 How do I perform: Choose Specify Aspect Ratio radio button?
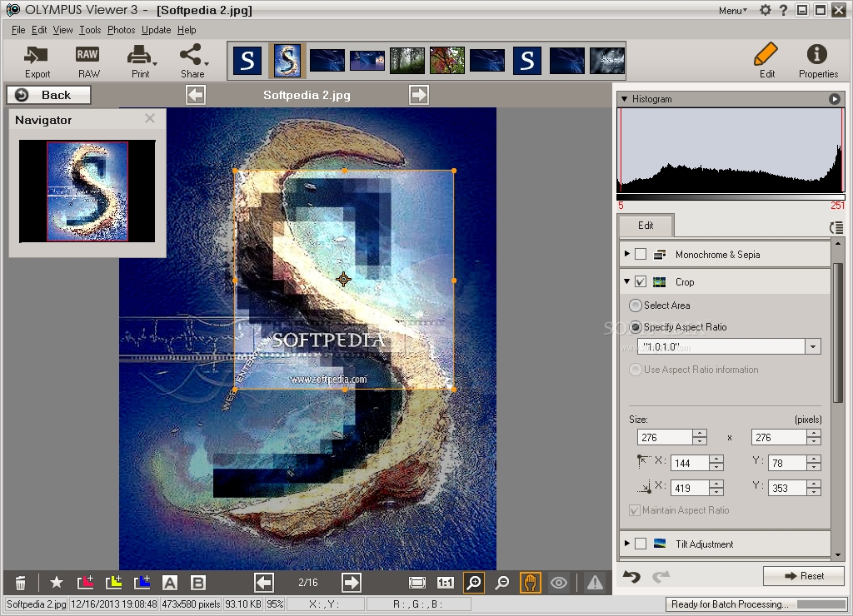click(x=635, y=327)
